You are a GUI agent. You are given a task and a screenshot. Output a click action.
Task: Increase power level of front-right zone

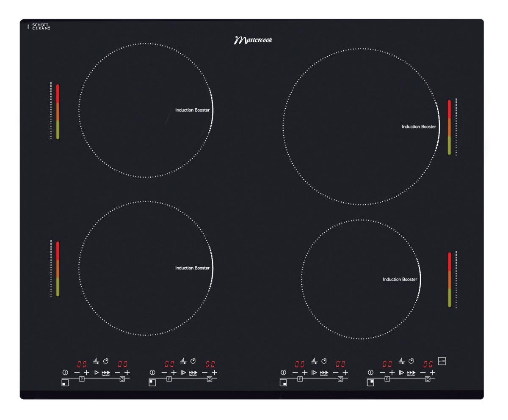tap(304, 373)
